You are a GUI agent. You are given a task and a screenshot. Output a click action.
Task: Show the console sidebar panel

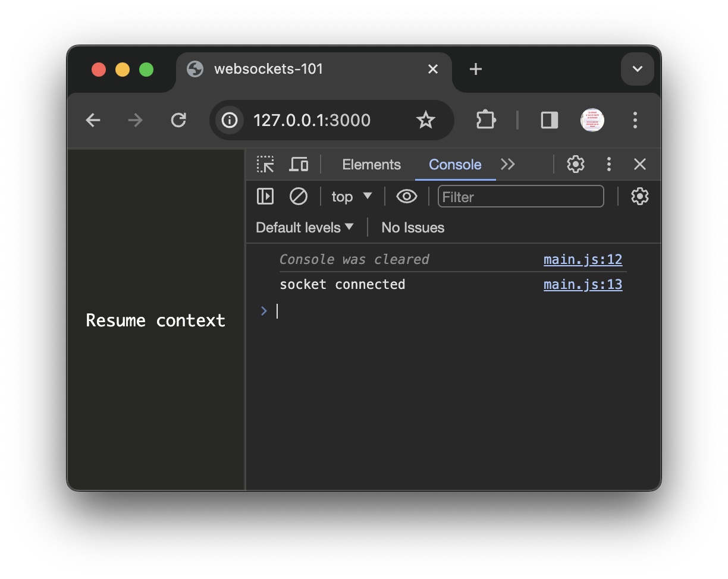[265, 196]
